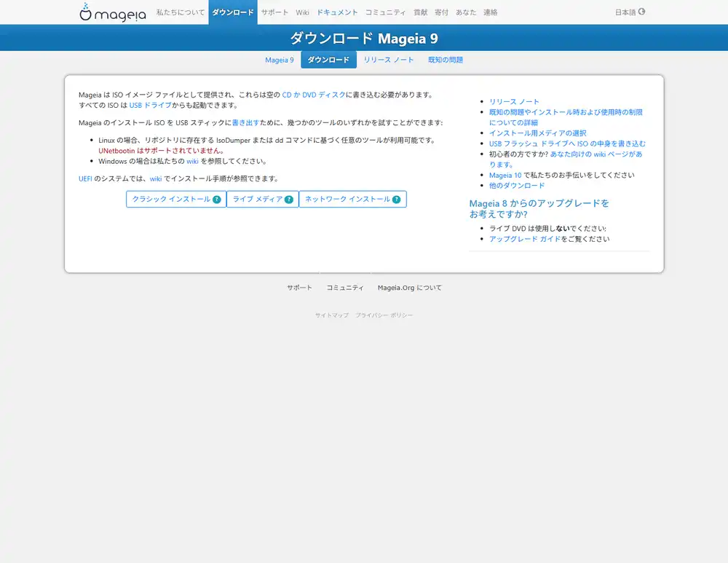Choose the クラシック インストール button

tap(176, 200)
